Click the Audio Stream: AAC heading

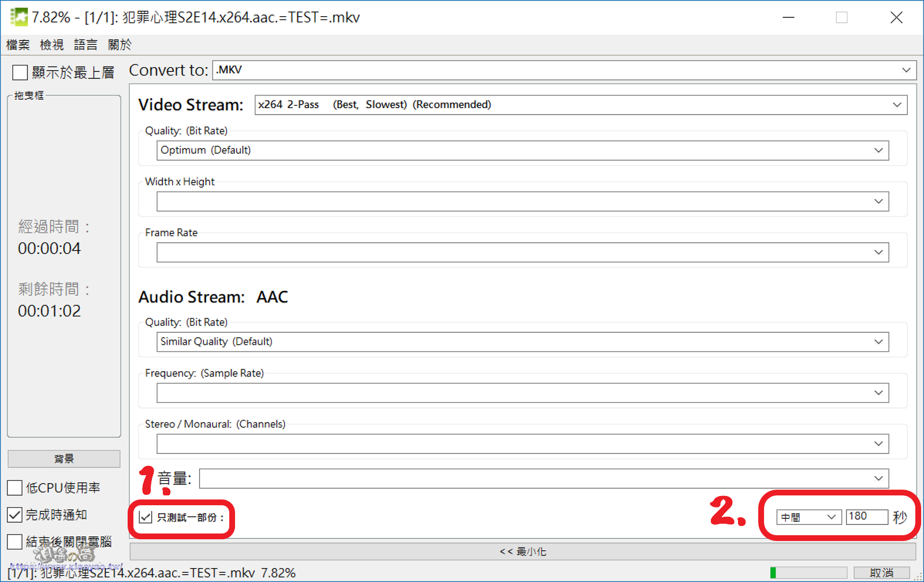click(213, 297)
